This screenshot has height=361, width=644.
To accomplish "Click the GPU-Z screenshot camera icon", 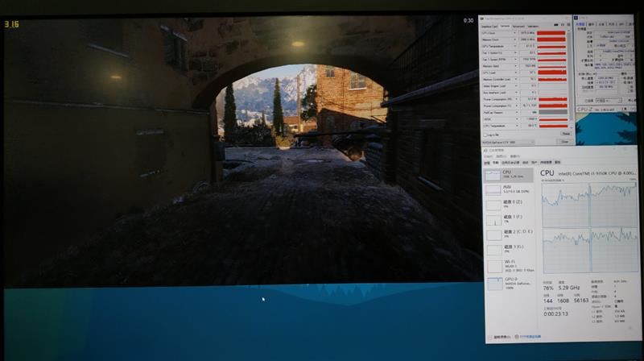I will (x=556, y=25).
